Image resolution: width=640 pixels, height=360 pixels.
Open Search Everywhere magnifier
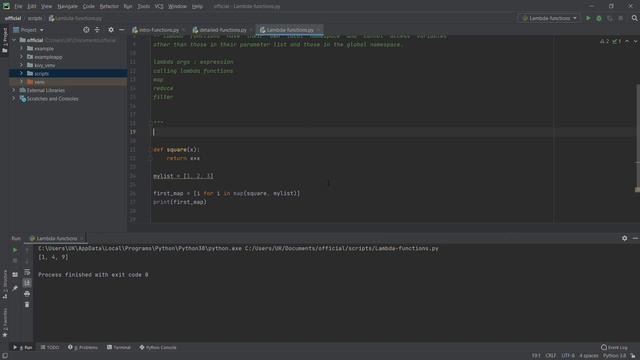pyautogui.click(x=635, y=18)
